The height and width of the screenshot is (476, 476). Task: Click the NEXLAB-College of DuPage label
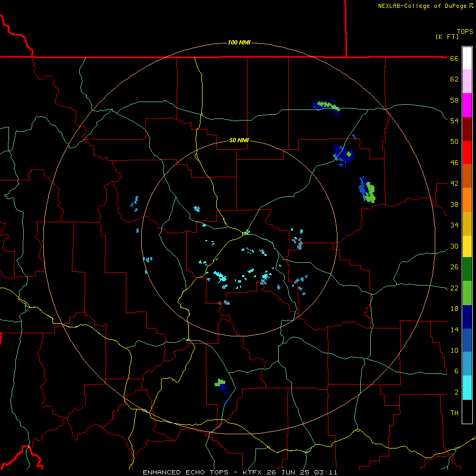(x=425, y=6)
